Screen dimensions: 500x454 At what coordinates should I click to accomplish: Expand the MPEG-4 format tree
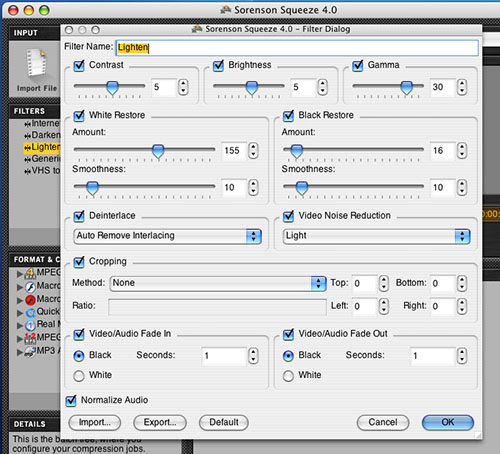point(20,274)
